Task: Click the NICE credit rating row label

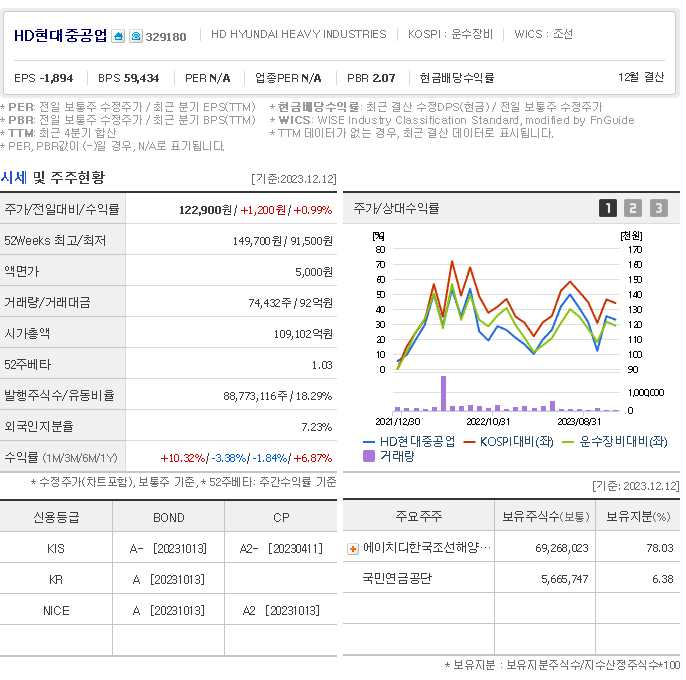Action: click(56, 610)
